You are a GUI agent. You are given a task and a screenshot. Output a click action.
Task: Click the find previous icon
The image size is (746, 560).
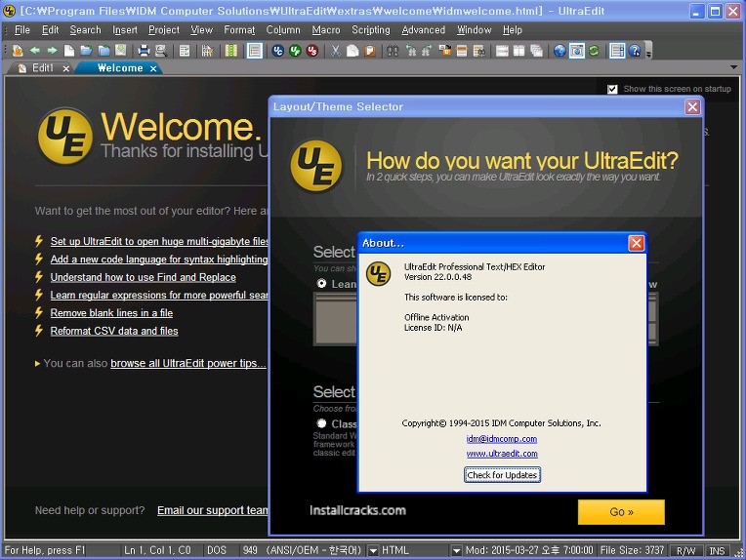[x=410, y=51]
